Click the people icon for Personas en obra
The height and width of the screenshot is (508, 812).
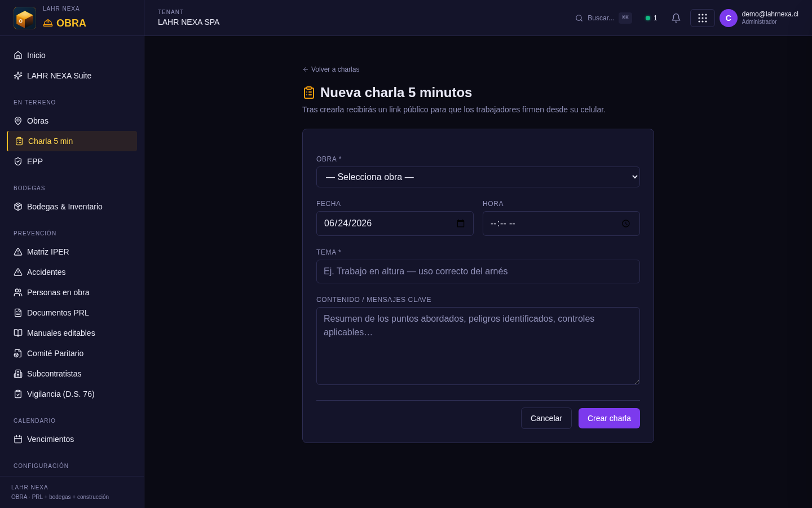point(18,292)
